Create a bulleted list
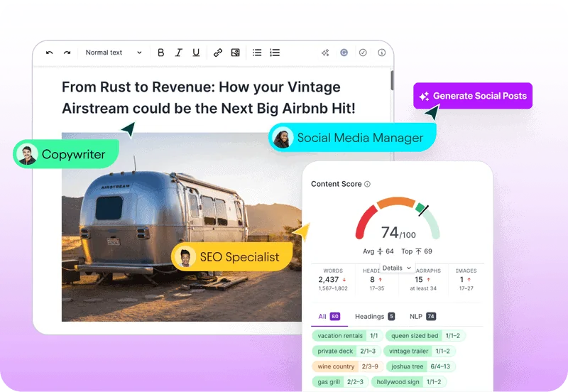 point(257,53)
